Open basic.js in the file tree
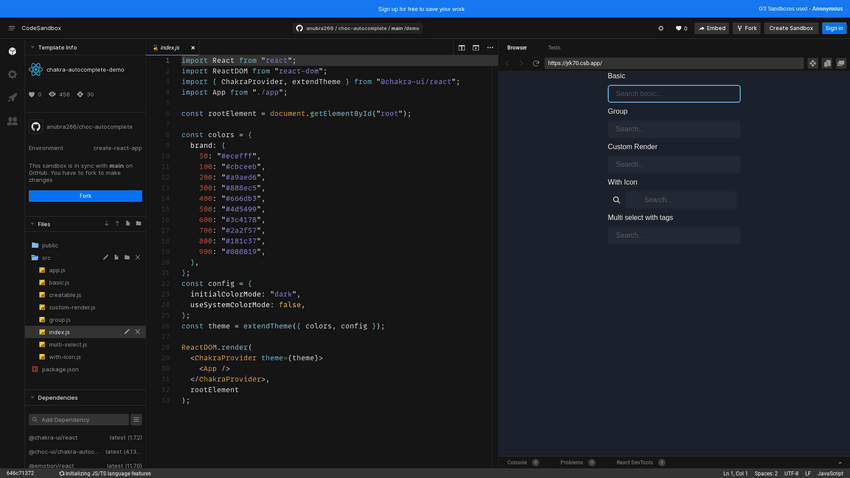This screenshot has width=850, height=478. pos(58,283)
